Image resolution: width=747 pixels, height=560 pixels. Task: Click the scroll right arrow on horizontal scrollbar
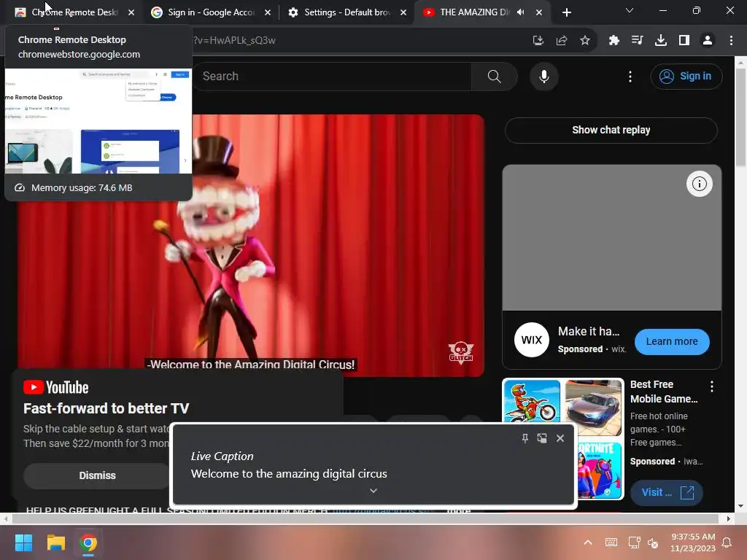(x=729, y=518)
